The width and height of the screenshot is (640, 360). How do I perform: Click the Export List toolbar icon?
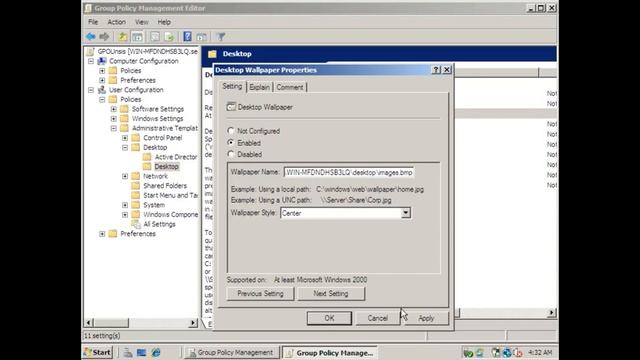[169, 37]
